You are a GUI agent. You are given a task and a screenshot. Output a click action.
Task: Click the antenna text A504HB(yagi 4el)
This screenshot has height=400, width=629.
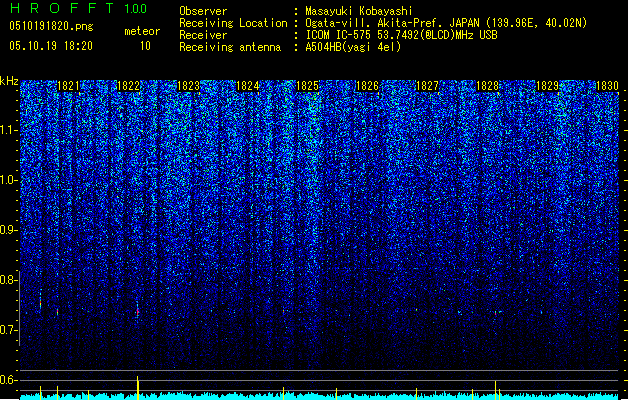(x=353, y=47)
